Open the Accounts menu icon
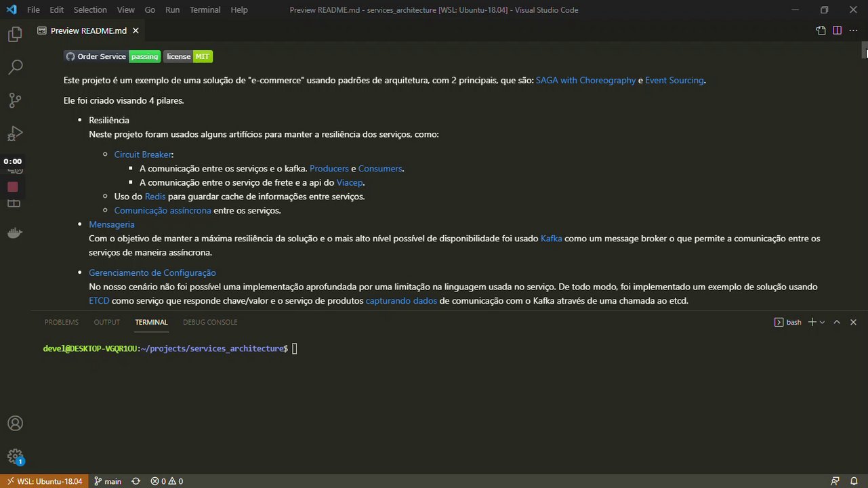 [x=15, y=424]
